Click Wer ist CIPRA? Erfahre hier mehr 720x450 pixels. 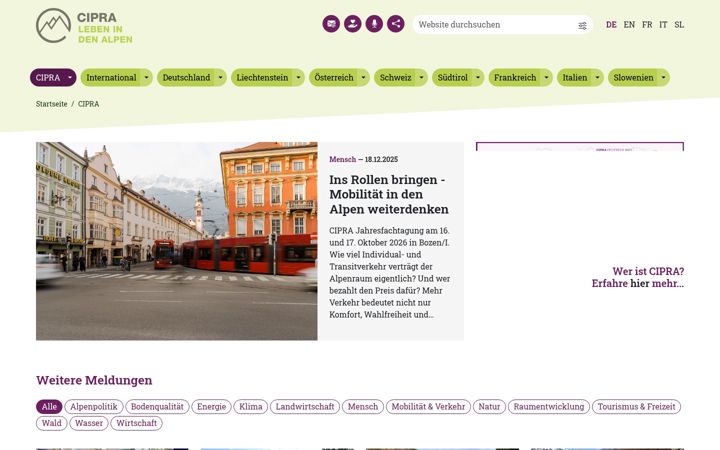(x=638, y=277)
